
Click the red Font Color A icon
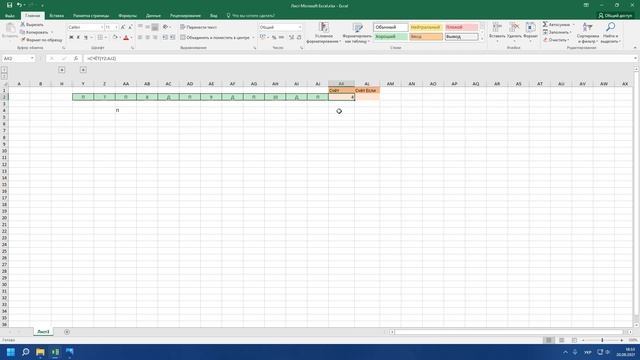[x=126, y=38]
